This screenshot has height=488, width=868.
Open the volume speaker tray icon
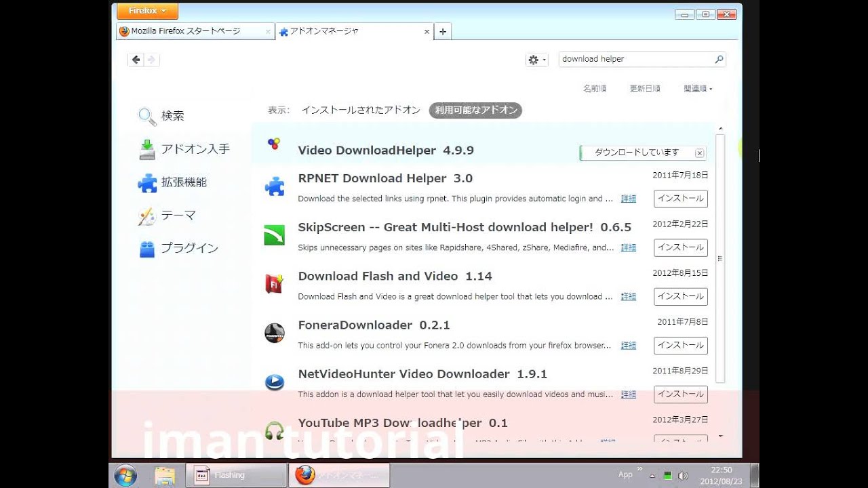tap(682, 476)
